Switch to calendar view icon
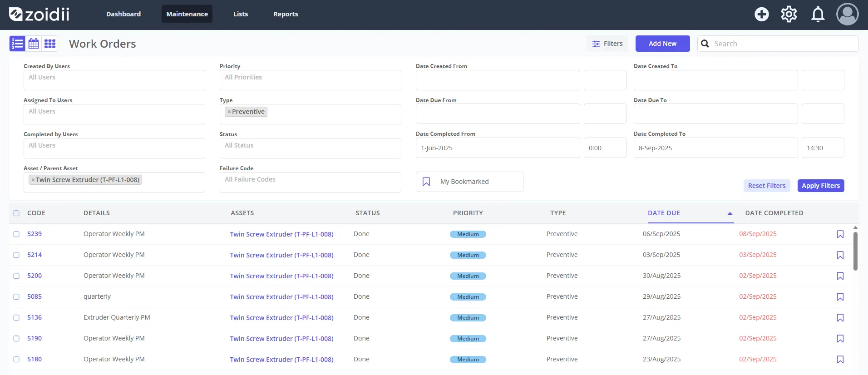The image size is (868, 375). coord(34,44)
